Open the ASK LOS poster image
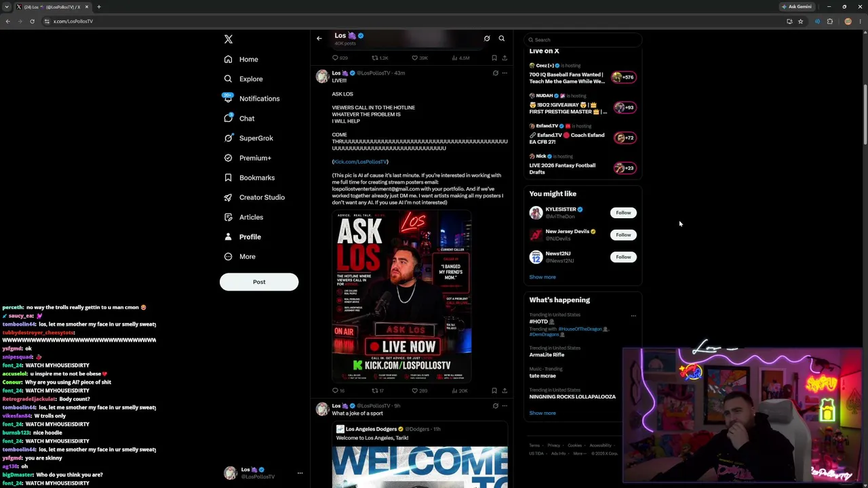This screenshot has height=488, width=868. click(401, 296)
